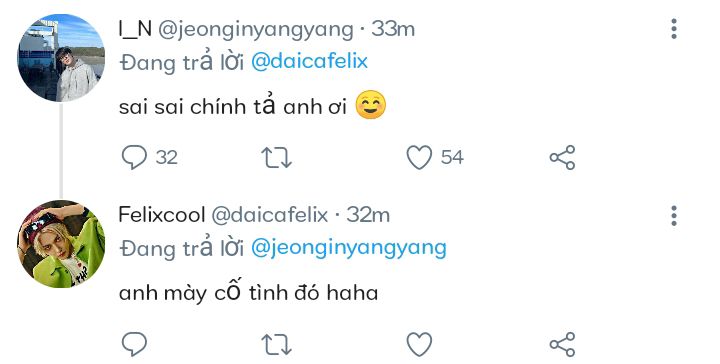The height and width of the screenshot is (364, 720).
Task: Share I_N's tweet
Action: point(562,157)
